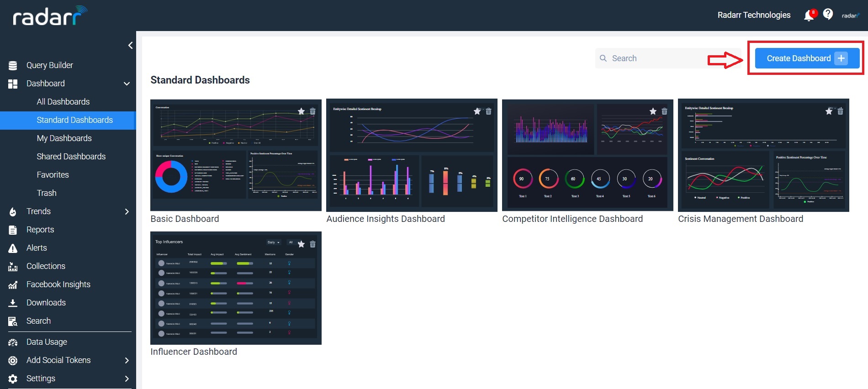
Task: Open the help question mark icon
Action: pos(828,14)
